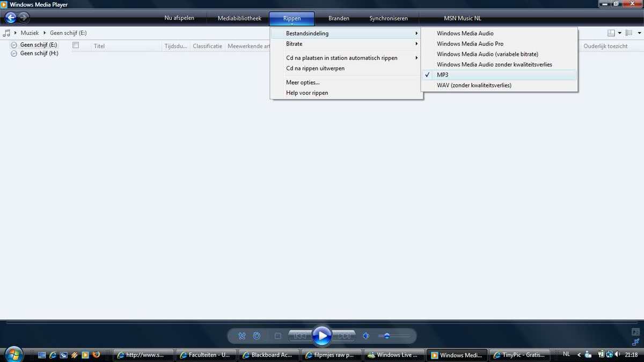The height and width of the screenshot is (362, 644).
Task: Click the Windows Start orb
Action: [13, 354]
